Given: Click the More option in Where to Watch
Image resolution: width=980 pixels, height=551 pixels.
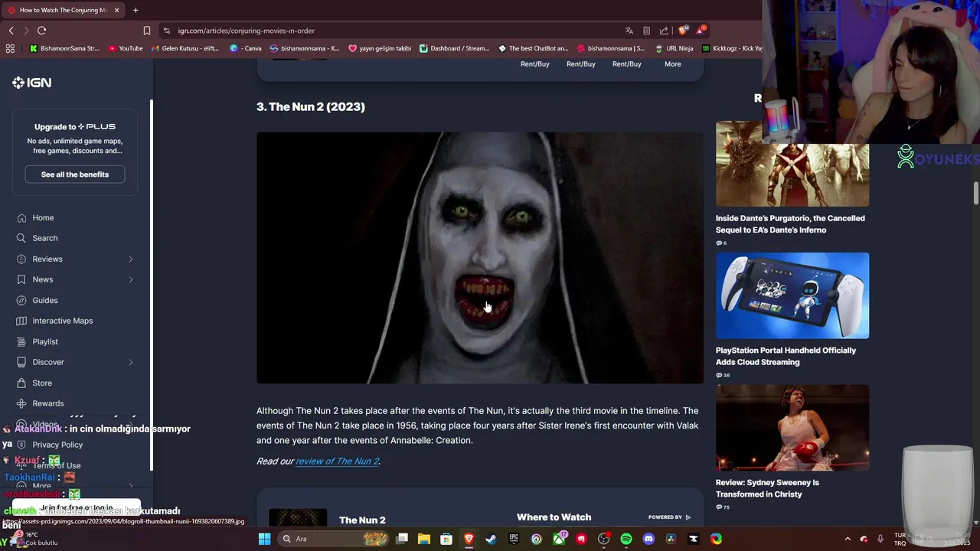Looking at the screenshot, I should [672, 64].
